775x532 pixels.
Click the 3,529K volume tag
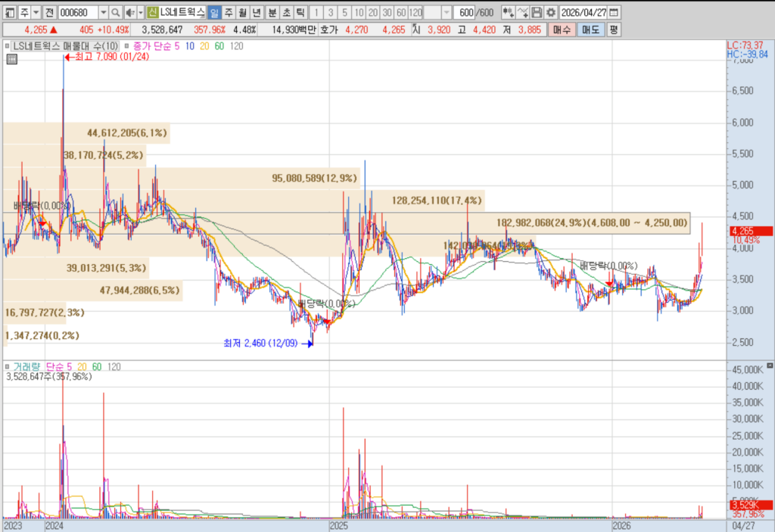tap(751, 505)
